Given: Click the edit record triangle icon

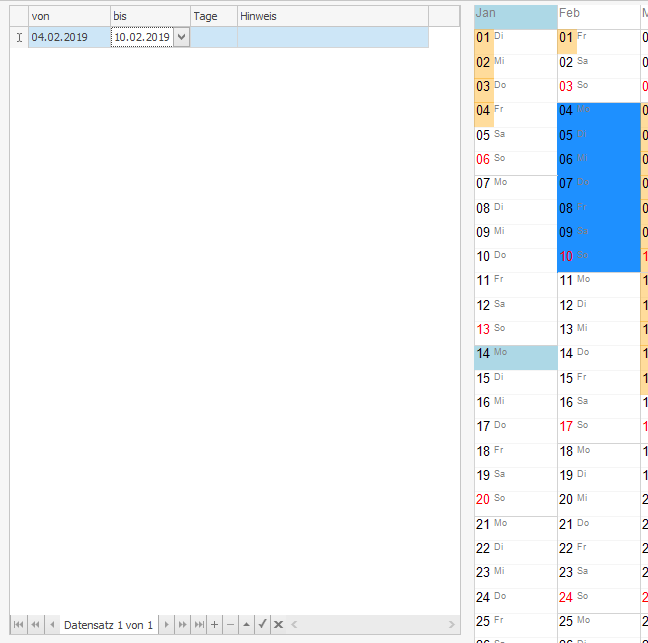Looking at the screenshot, I should 246,625.
